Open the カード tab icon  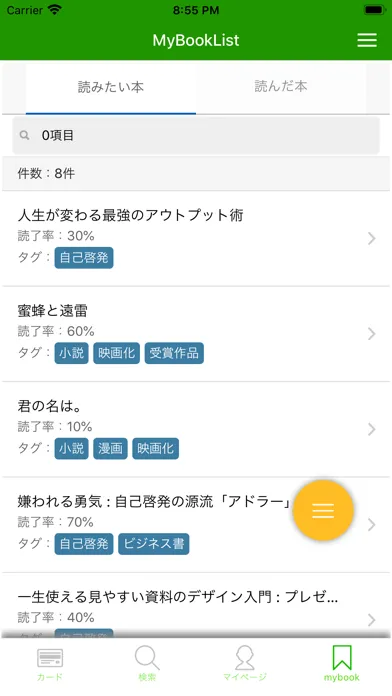click(x=50, y=658)
